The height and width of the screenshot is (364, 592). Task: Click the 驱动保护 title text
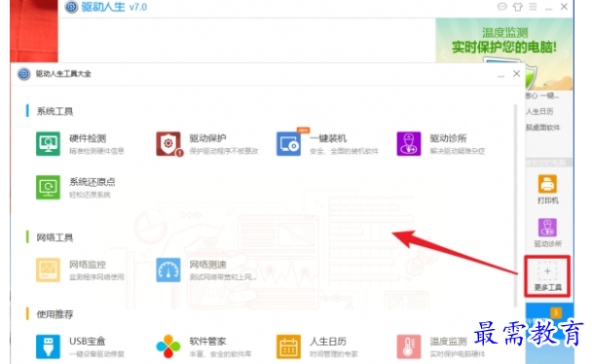(207, 138)
